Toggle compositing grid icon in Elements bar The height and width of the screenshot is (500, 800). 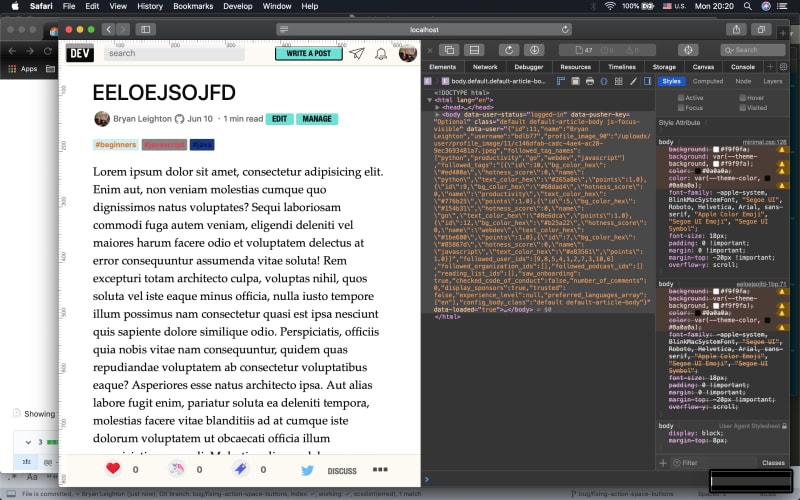618,81
